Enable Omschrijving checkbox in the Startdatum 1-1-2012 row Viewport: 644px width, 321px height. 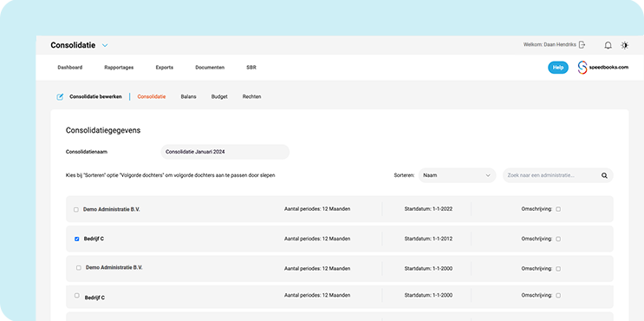[558, 239]
